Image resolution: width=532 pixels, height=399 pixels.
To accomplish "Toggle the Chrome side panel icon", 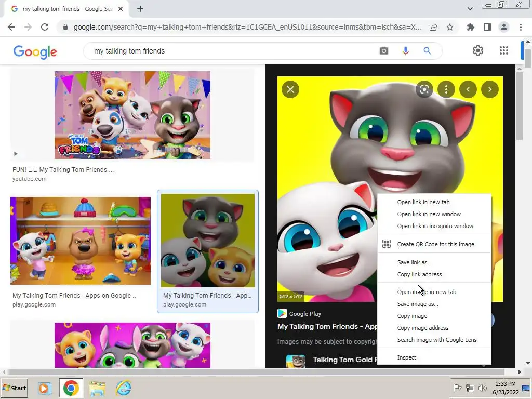I will [487, 27].
